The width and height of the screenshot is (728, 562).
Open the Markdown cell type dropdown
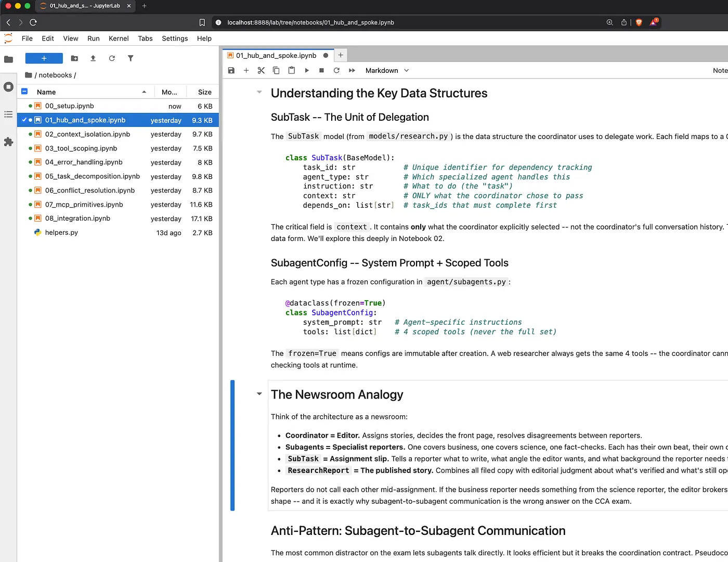point(387,70)
